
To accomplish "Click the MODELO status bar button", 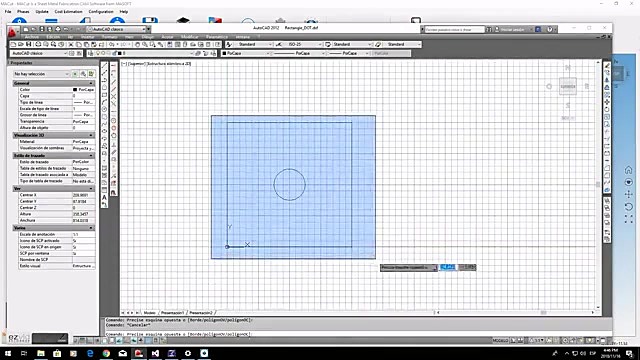I will click(500, 340).
